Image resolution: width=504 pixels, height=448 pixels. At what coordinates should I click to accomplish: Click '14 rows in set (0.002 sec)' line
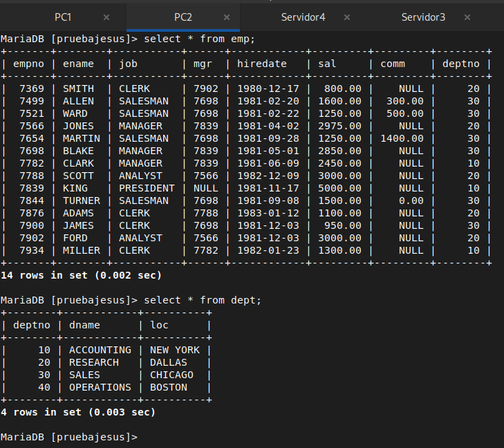[x=82, y=275]
